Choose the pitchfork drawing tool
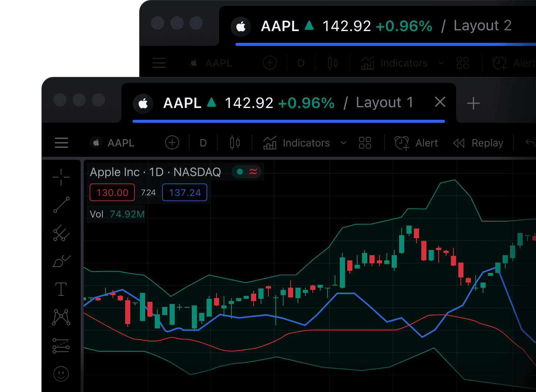Screen dimensions: 536x392 click(x=61, y=233)
